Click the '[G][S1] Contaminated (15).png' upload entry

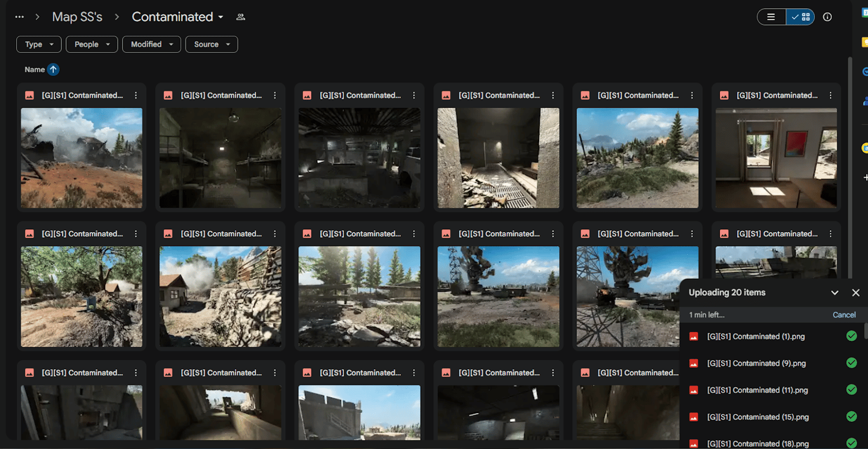point(773,417)
